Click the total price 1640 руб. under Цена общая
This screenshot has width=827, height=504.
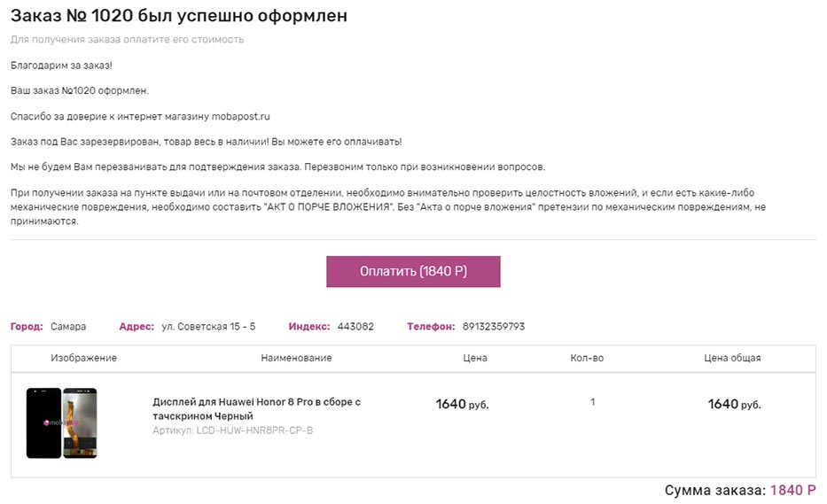tap(734, 405)
